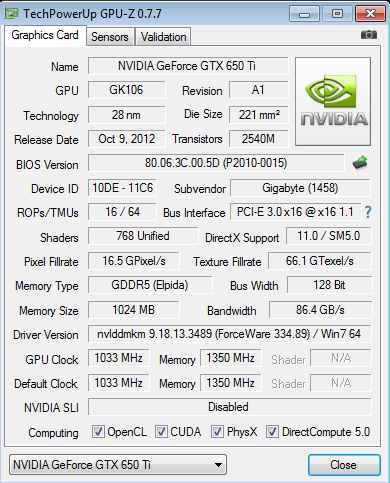Screen dimensions: 390x483
Task: Click the Memory Size field 1024 MB
Action: click(134, 310)
